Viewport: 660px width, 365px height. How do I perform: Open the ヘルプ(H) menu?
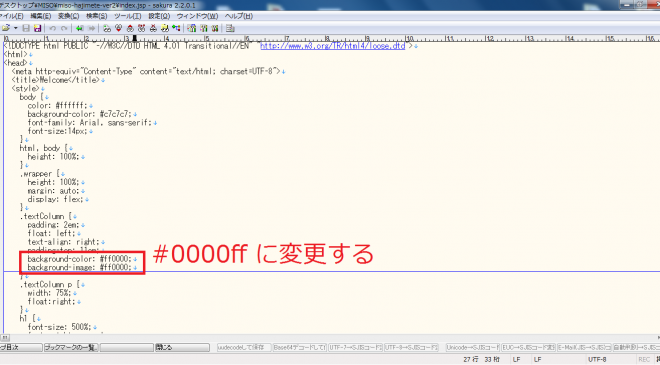pos(239,16)
